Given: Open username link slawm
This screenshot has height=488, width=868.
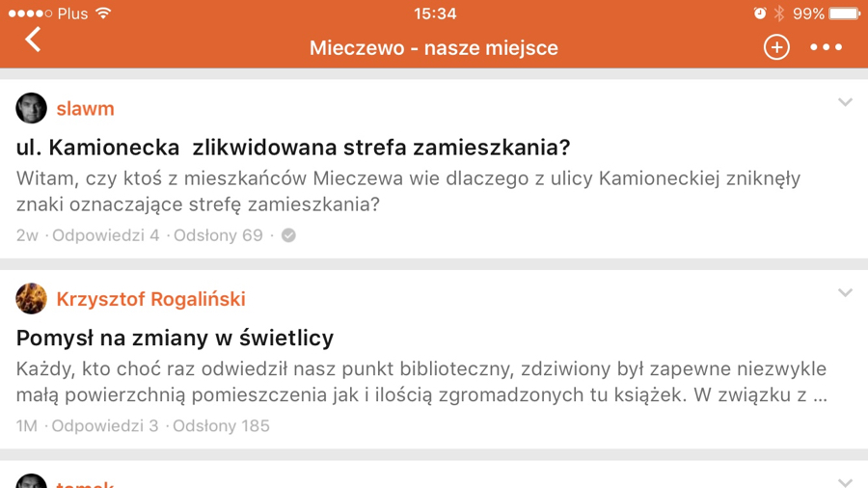Looking at the screenshot, I should pos(85,108).
